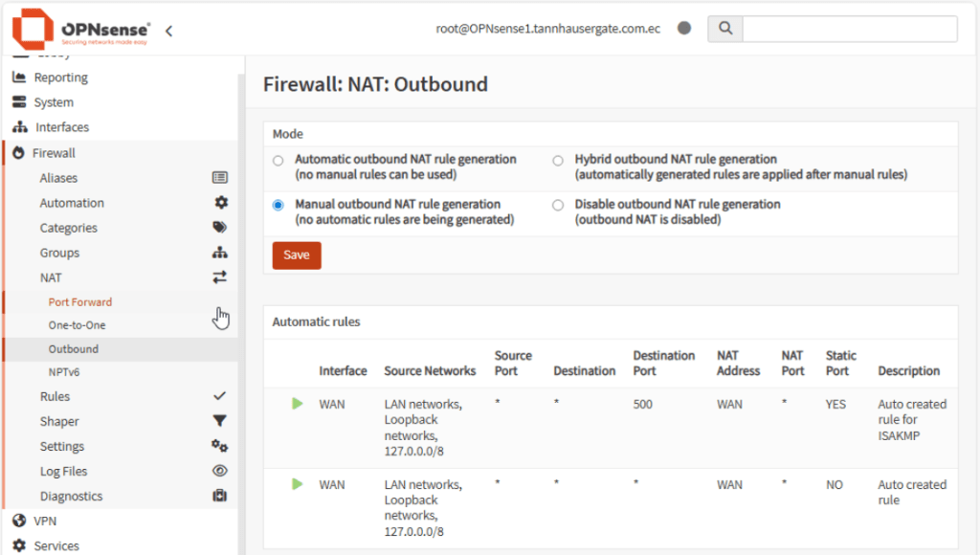Screen dimensions: 980x555
Task: Open the Port Forward NAT page
Action: pos(80,301)
